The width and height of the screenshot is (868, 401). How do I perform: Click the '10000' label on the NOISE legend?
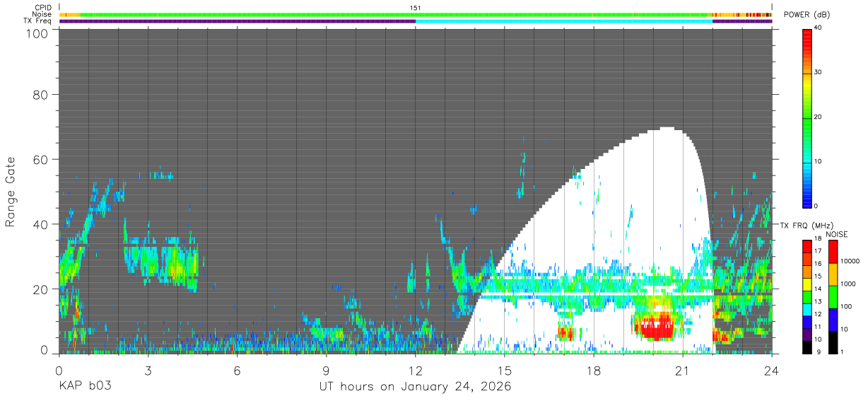click(850, 262)
